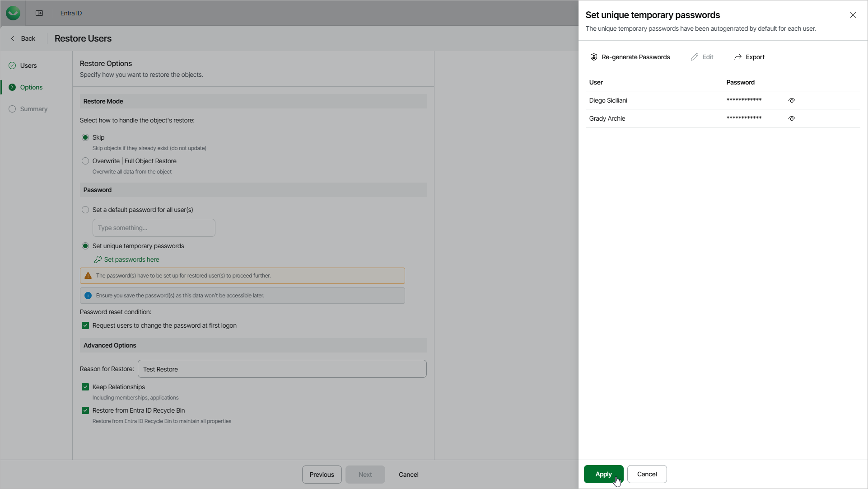
Task: Uncheck Keep Relationships checkbox
Action: pos(85,387)
